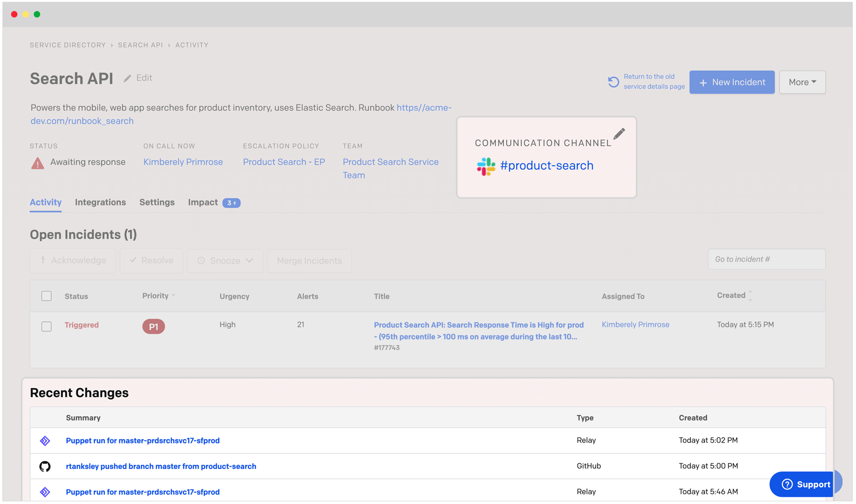Click the question mark icon on Support button

[x=787, y=484]
